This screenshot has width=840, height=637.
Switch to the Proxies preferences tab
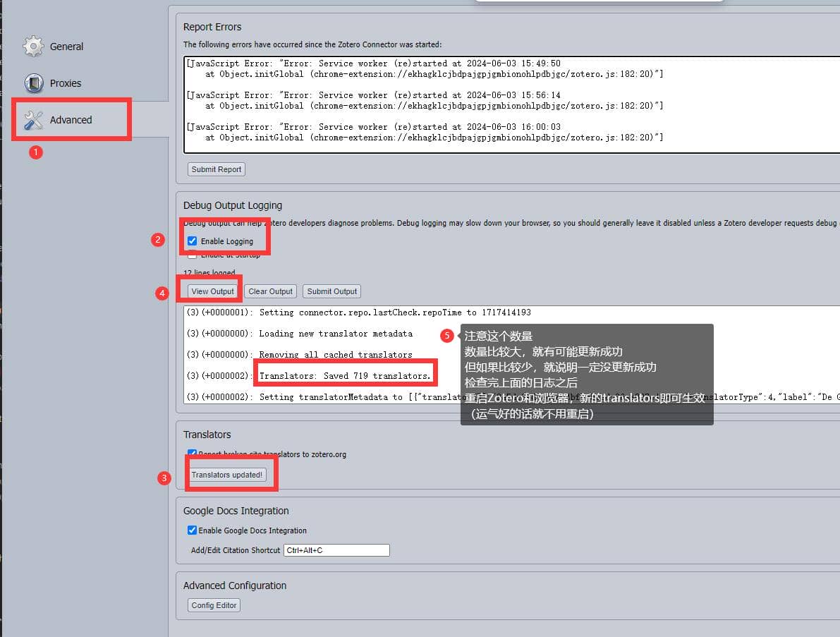(65, 83)
